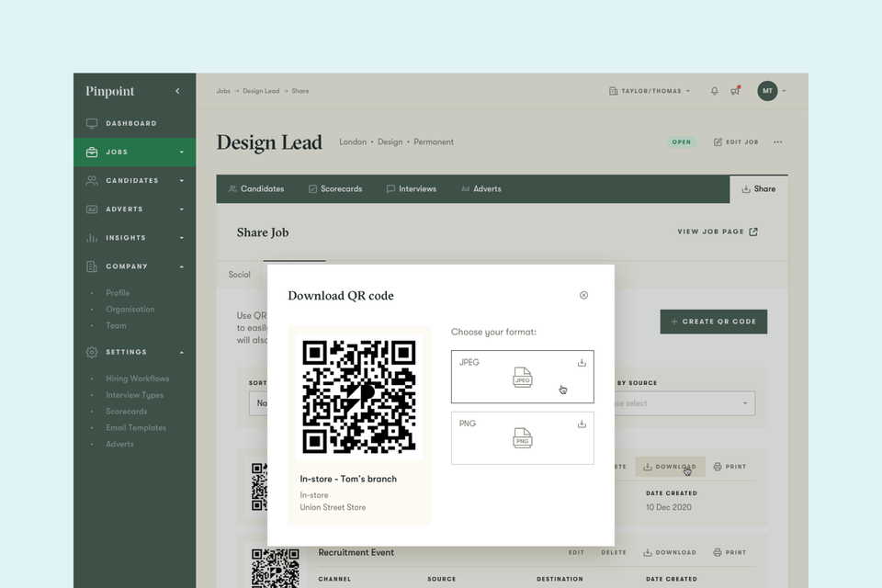Open the three-dot job options menu
Image resolution: width=882 pixels, height=588 pixels.
coord(777,142)
